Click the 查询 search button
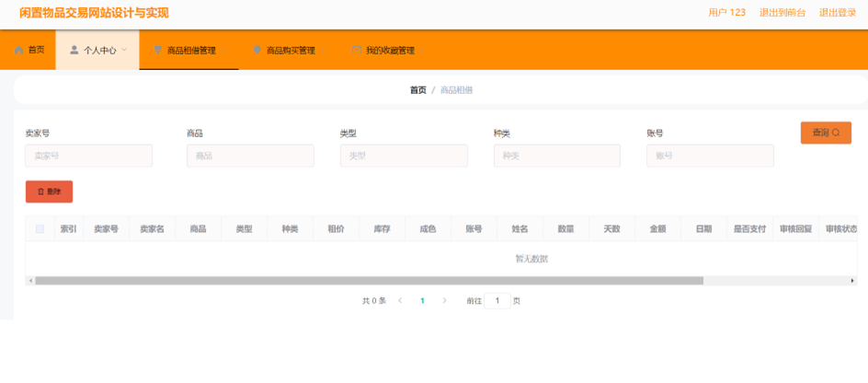This screenshot has height=383, width=868. pyautogui.click(x=826, y=133)
